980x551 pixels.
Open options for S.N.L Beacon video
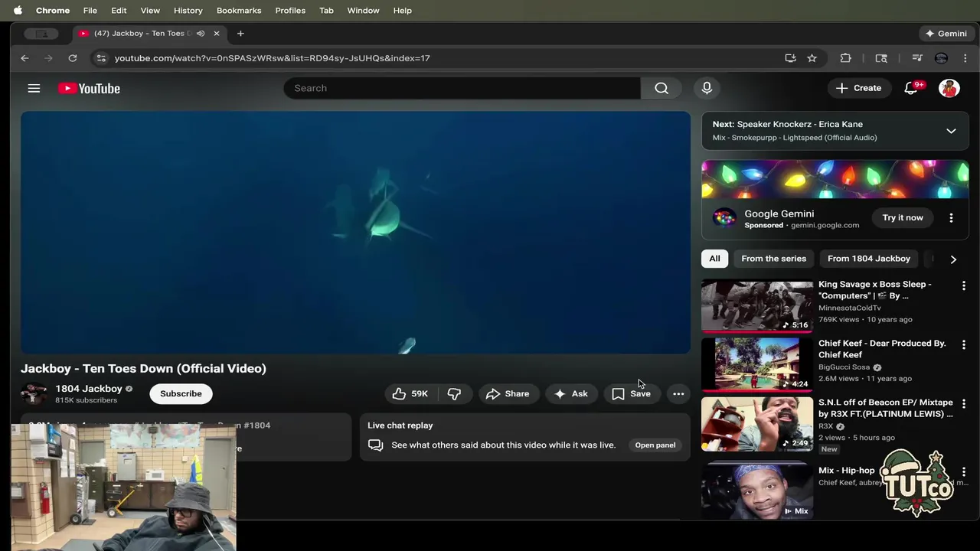pyautogui.click(x=964, y=403)
